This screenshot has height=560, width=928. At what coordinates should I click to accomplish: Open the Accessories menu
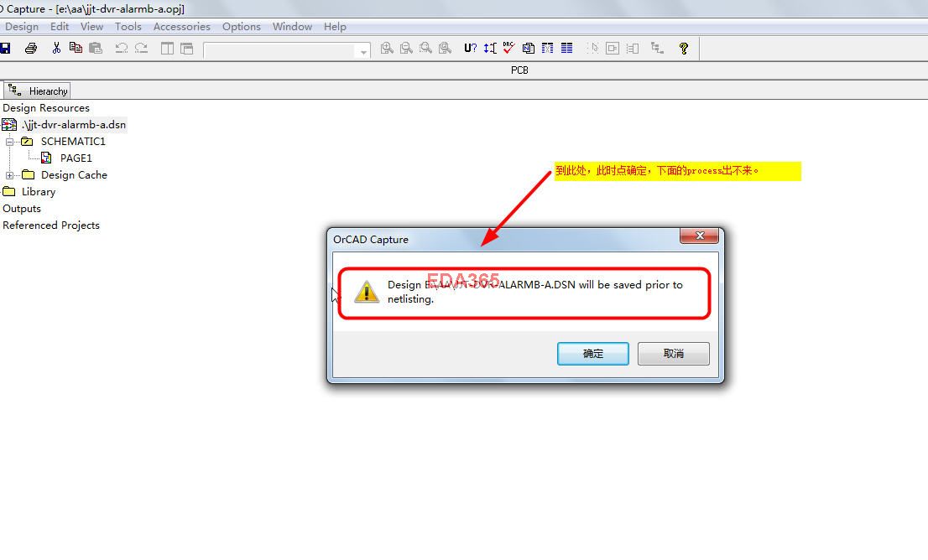pyautogui.click(x=182, y=27)
